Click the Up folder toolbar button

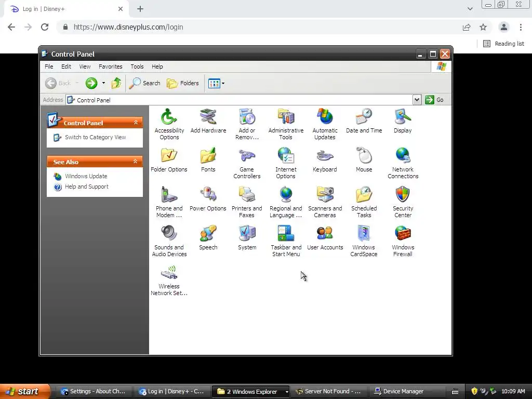click(x=116, y=83)
